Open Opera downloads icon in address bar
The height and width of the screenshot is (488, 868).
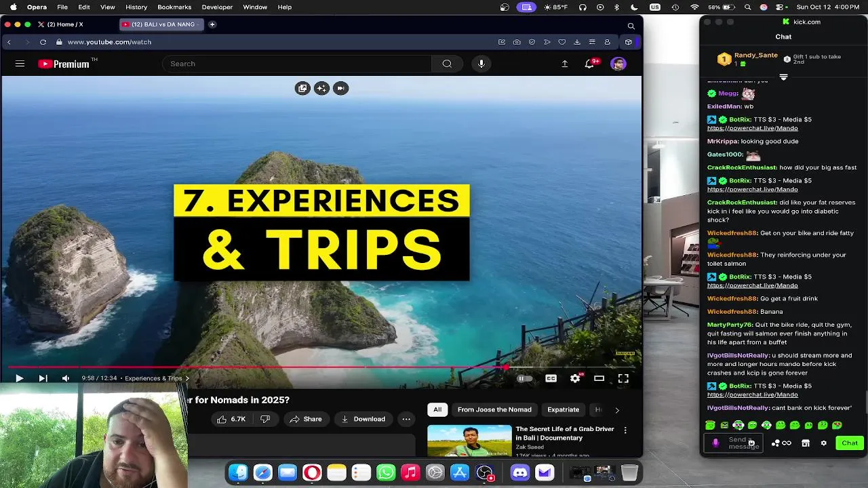tap(577, 42)
